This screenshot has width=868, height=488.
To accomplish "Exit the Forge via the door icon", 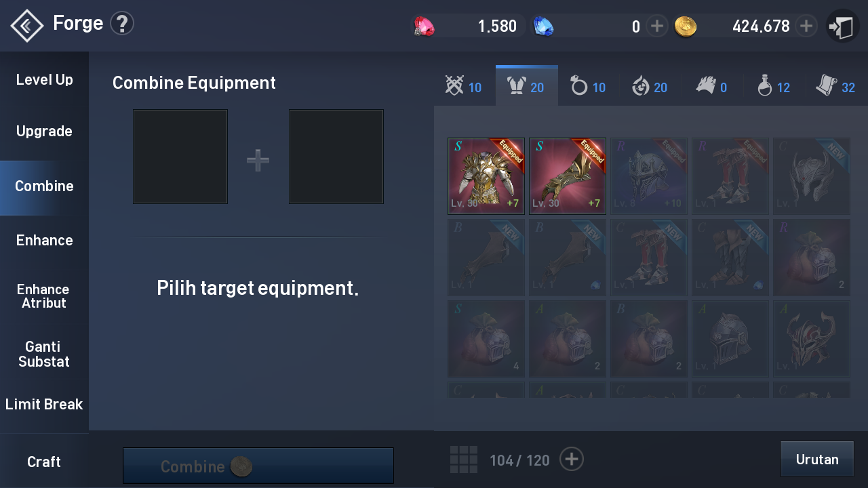I will pyautogui.click(x=842, y=27).
